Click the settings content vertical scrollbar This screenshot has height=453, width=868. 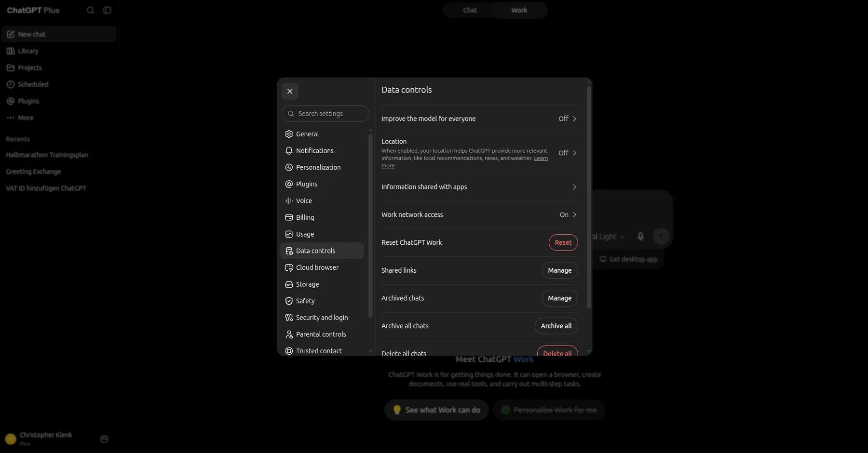tap(589, 198)
